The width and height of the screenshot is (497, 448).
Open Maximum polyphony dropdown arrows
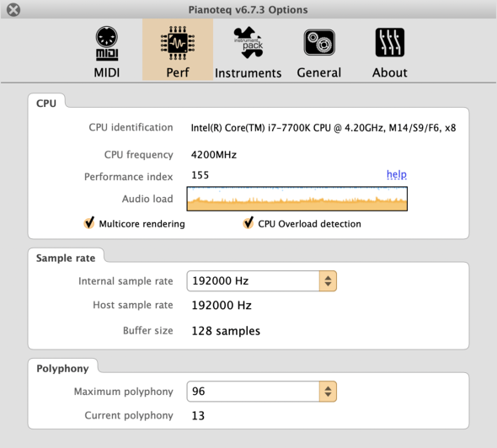click(x=328, y=392)
